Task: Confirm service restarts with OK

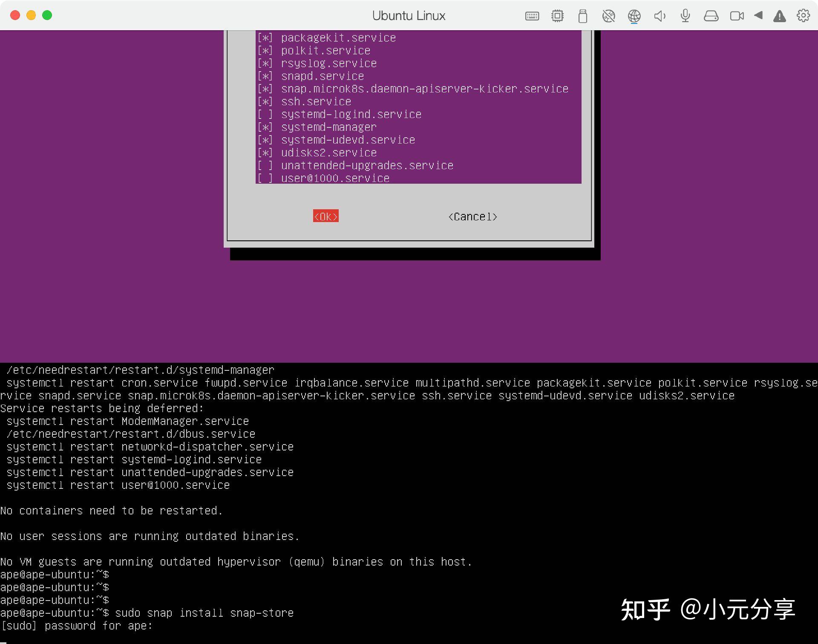Action: tap(325, 217)
